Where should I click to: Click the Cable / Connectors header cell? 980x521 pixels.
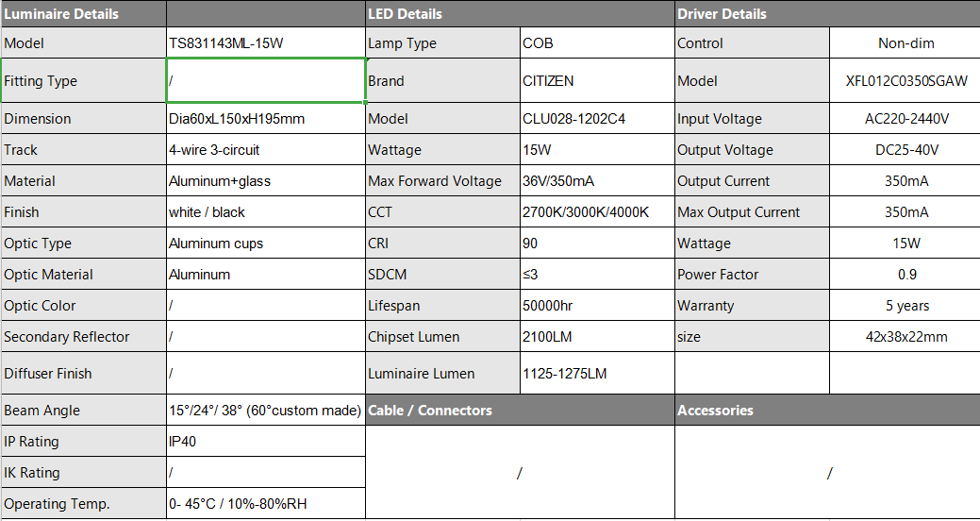pos(520,411)
